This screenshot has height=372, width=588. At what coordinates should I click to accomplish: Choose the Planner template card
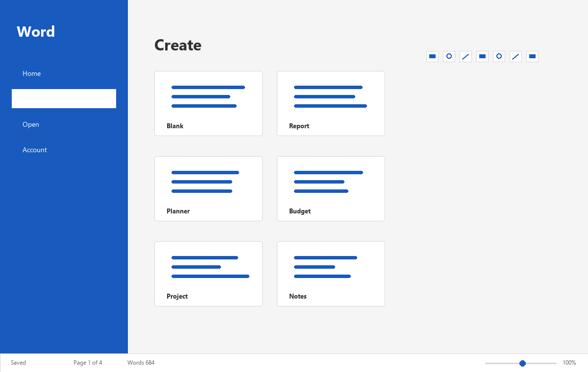(208, 188)
